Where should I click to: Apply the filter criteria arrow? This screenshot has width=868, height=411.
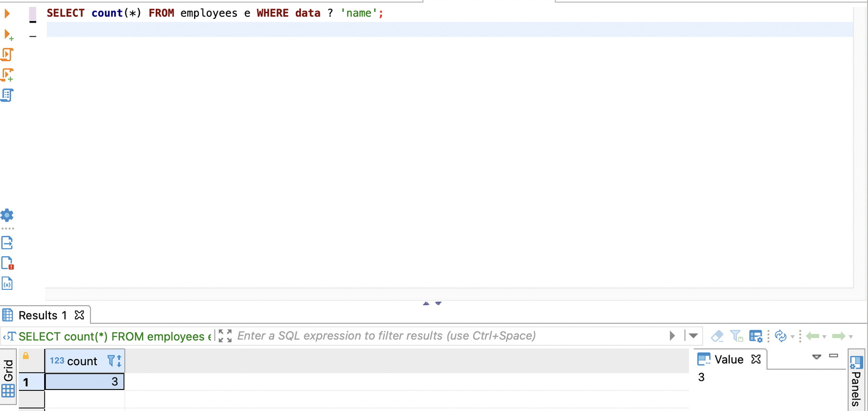click(x=672, y=336)
